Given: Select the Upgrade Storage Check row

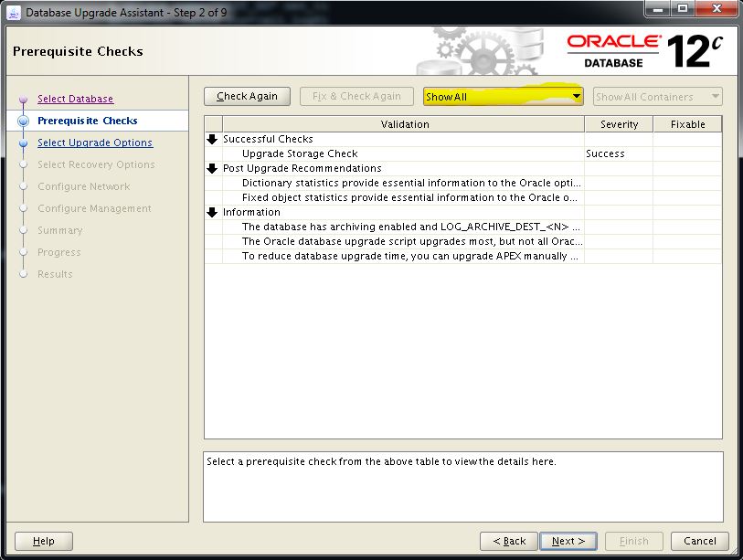Looking at the screenshot, I should pyautogui.click(x=300, y=154).
